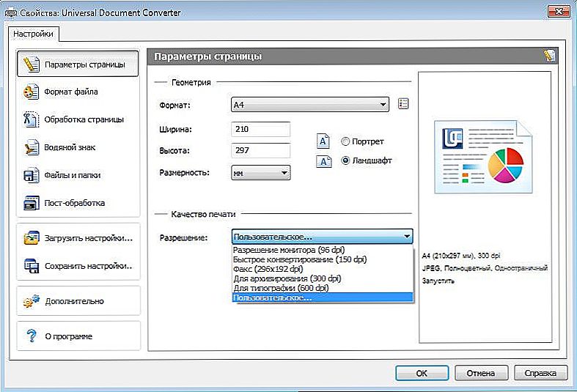Click the Запустить text in preview
The width and height of the screenshot is (577, 392).
click(438, 281)
